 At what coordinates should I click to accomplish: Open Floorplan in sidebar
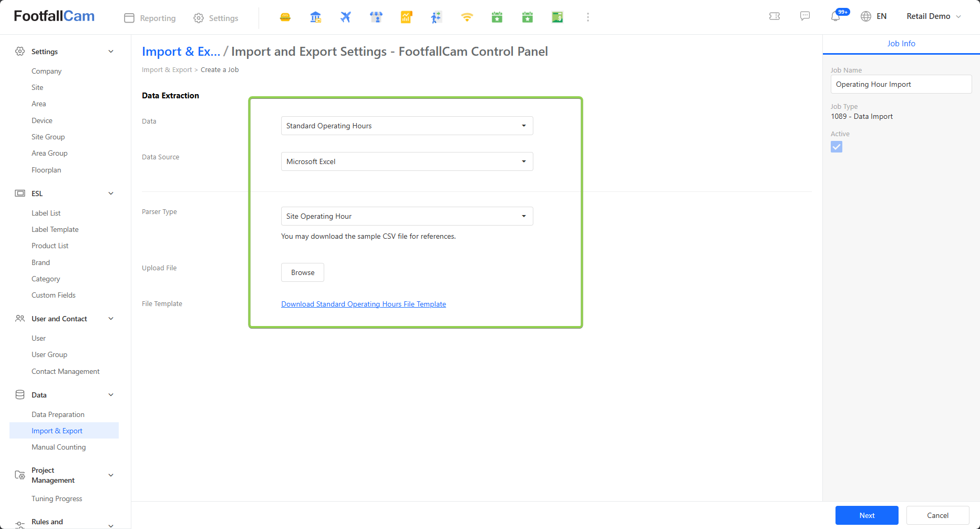pyautogui.click(x=46, y=170)
